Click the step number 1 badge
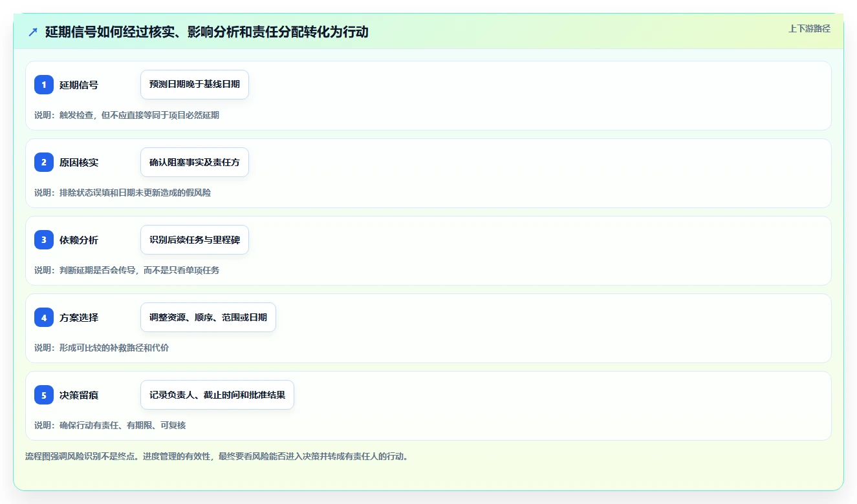Image resolution: width=857 pixels, height=504 pixels. click(x=44, y=85)
